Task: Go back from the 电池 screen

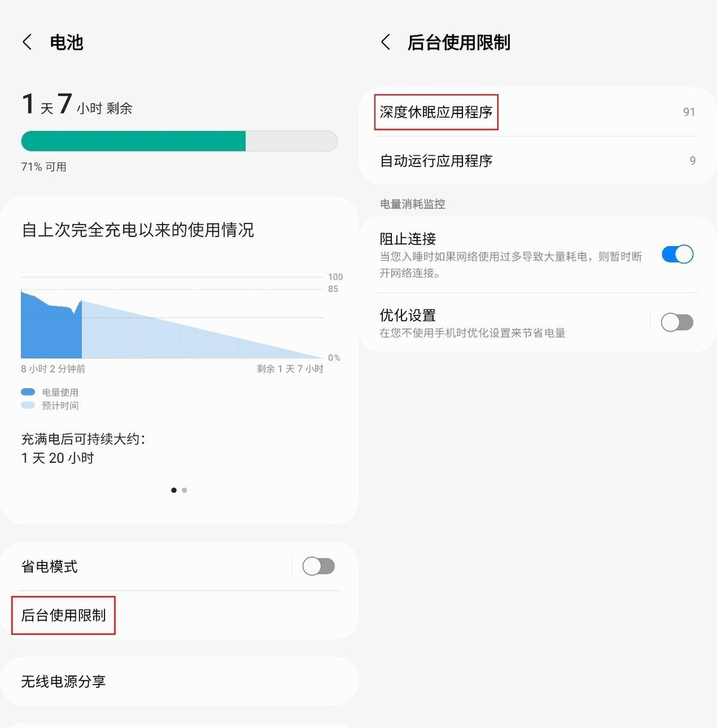Action: click(27, 42)
